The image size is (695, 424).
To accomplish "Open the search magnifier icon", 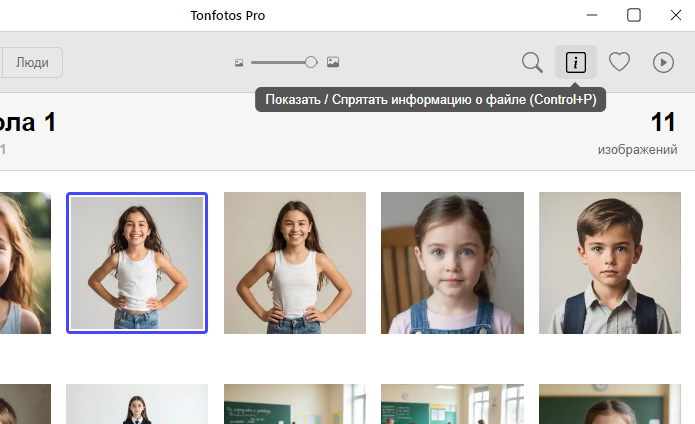I will (x=532, y=62).
